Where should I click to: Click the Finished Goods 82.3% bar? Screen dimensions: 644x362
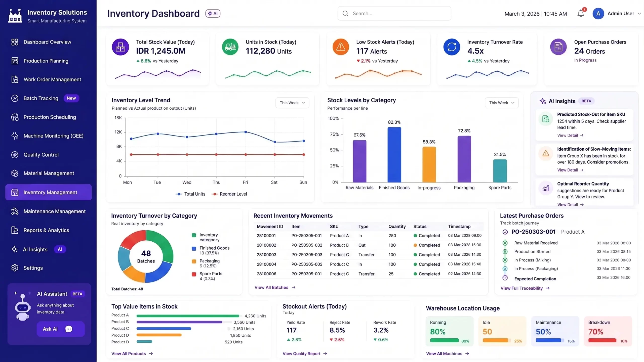coord(394,155)
